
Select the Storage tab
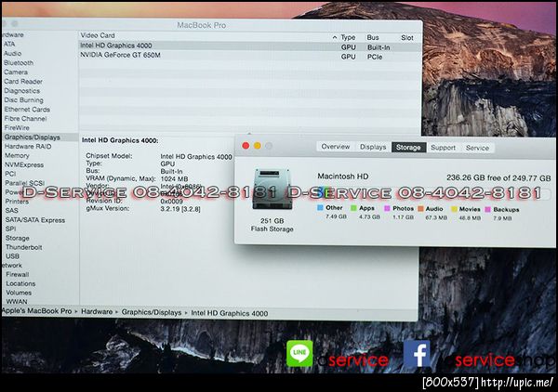click(408, 148)
